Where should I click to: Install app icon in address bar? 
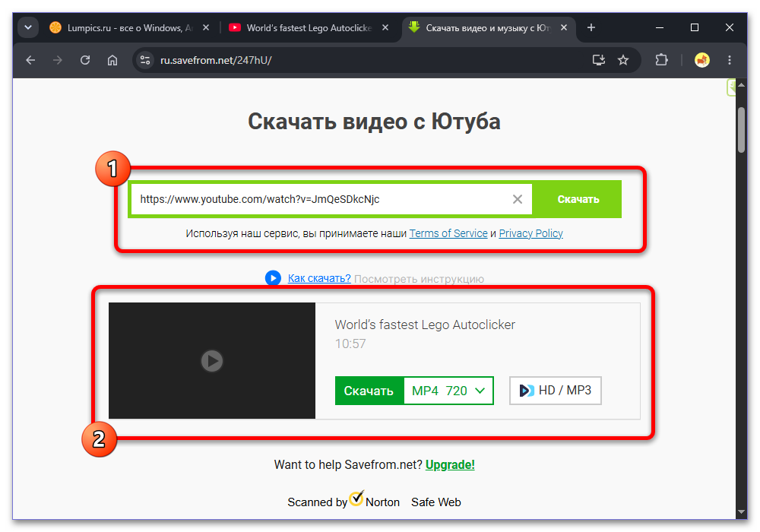click(599, 60)
